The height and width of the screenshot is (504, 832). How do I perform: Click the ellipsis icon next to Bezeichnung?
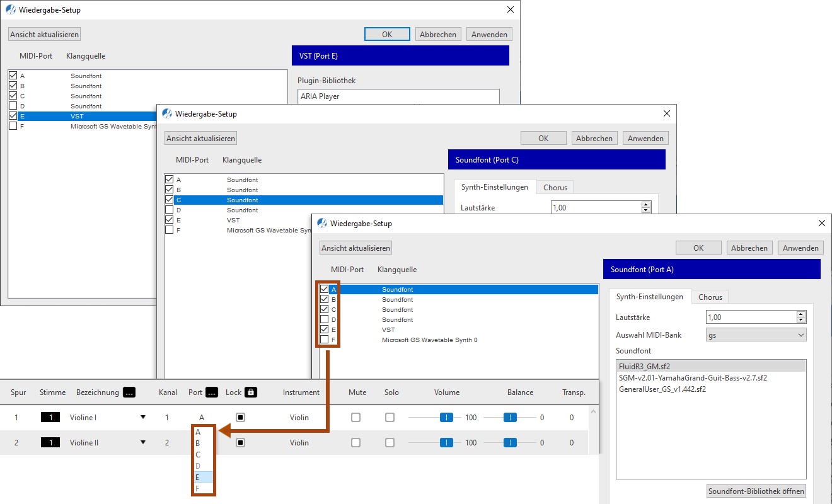(129, 392)
